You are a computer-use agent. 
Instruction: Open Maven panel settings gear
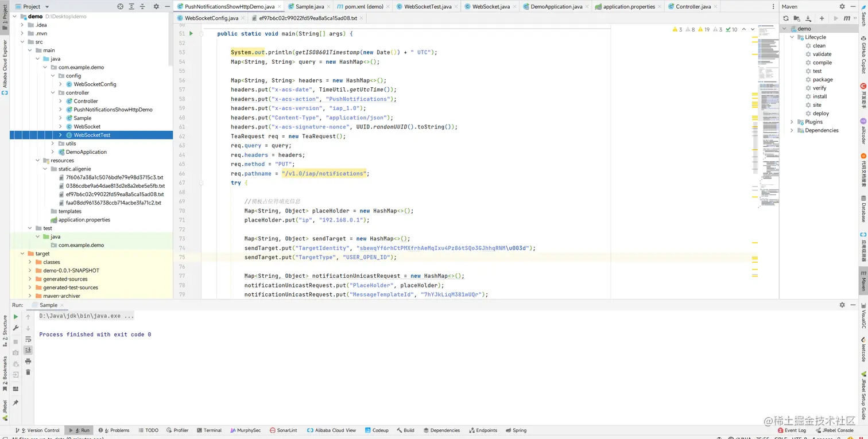tap(842, 6)
